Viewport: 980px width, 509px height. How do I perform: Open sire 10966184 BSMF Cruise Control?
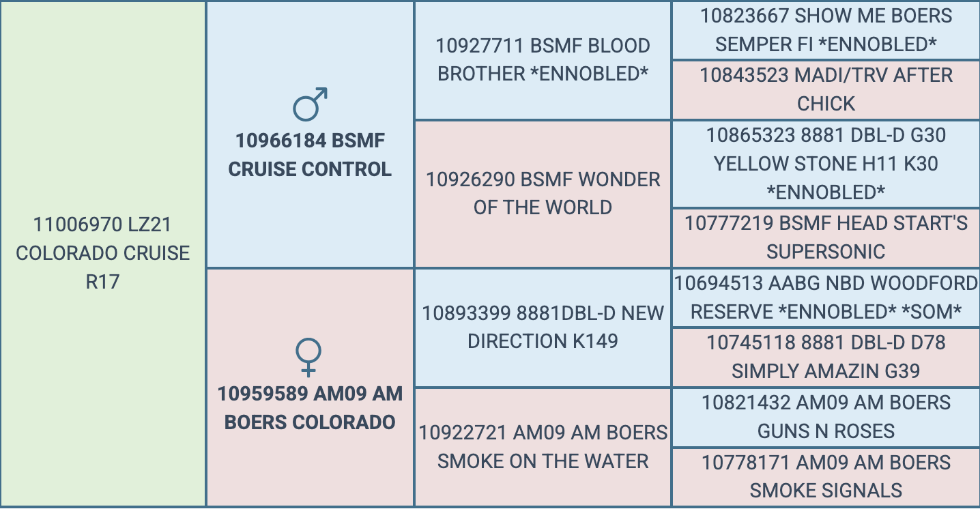pos(310,155)
